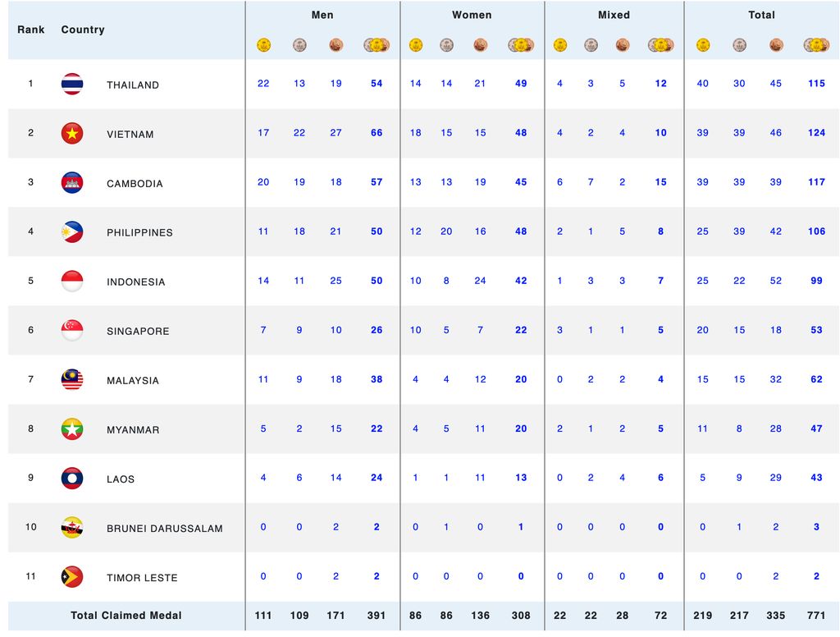
Task: Click the Malaysia flag icon
Action: point(72,380)
